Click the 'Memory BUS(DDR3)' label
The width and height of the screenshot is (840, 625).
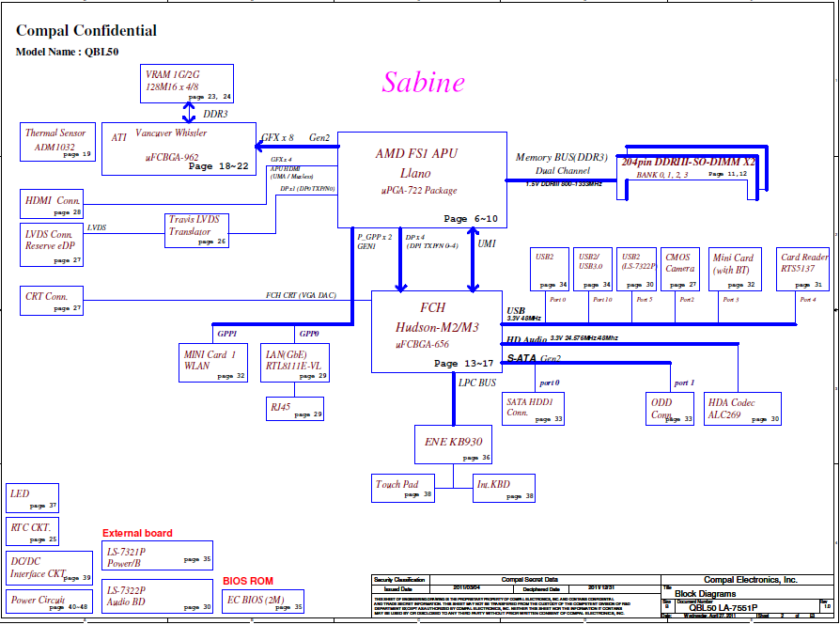[562, 157]
